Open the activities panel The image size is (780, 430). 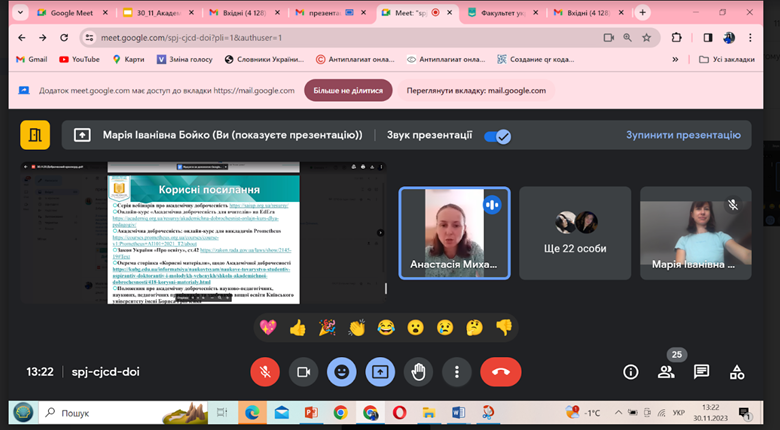[738, 371]
